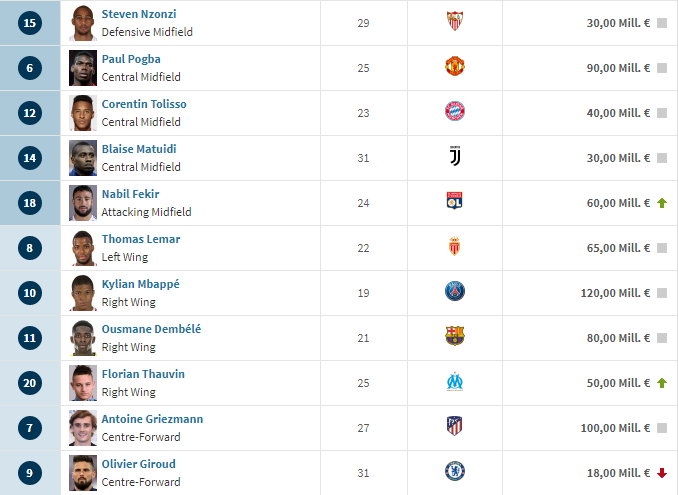
Task: Open the Olivier Giroud player link
Action: pyautogui.click(x=138, y=464)
